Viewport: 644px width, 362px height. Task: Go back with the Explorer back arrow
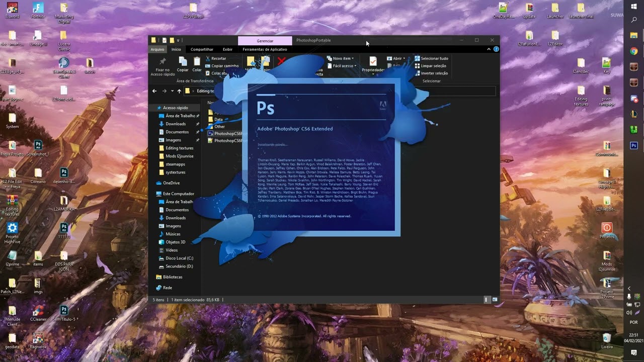(x=154, y=91)
